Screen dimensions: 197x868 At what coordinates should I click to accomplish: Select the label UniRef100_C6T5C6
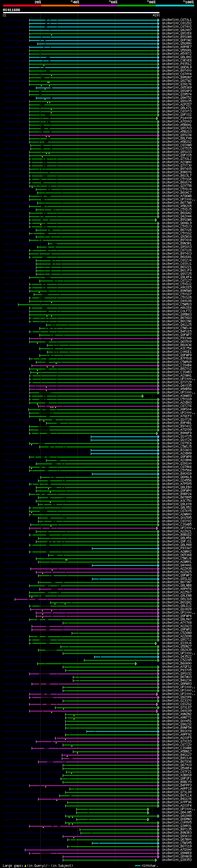[176, 443]
